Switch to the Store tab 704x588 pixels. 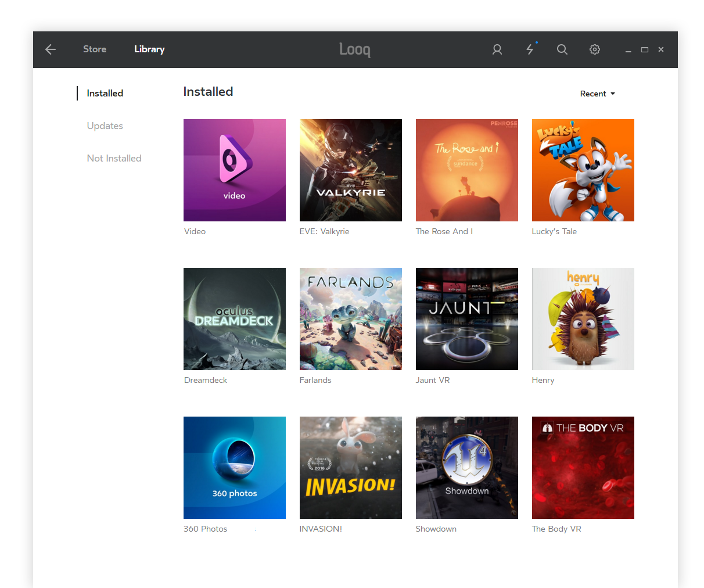(95, 49)
